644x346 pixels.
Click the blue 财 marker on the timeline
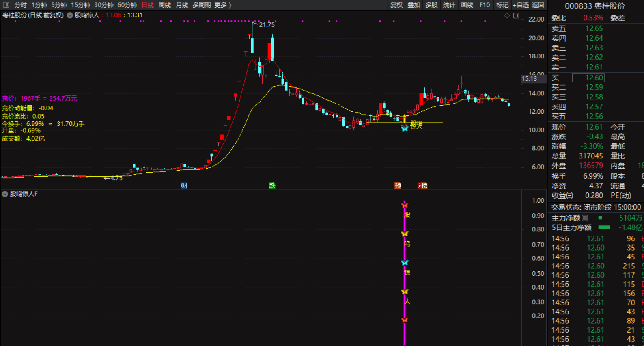[184, 186]
